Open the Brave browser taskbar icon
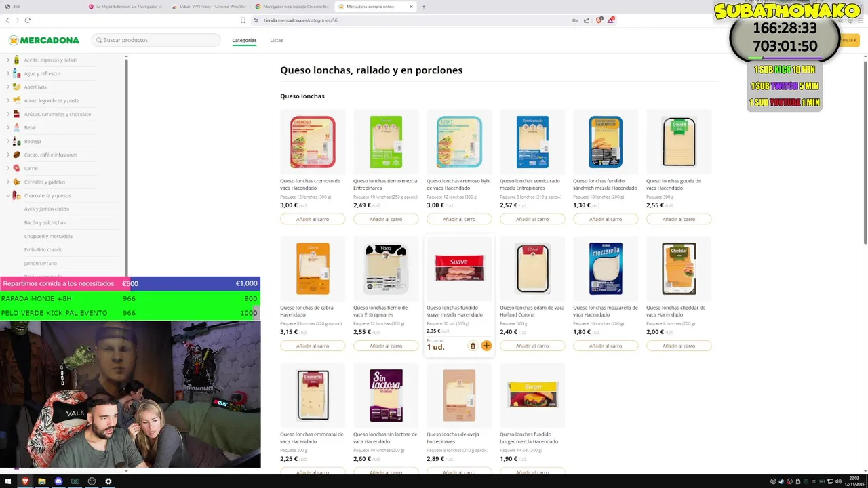 click(25, 481)
